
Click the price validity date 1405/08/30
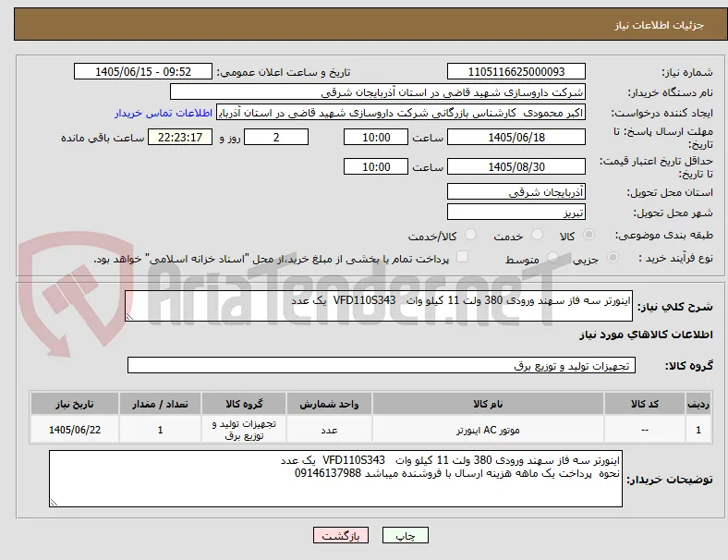(x=516, y=166)
